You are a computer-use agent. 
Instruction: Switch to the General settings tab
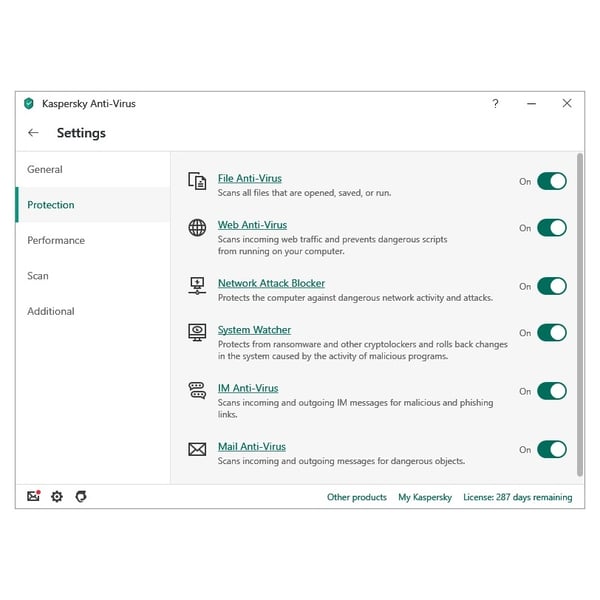[x=45, y=170]
